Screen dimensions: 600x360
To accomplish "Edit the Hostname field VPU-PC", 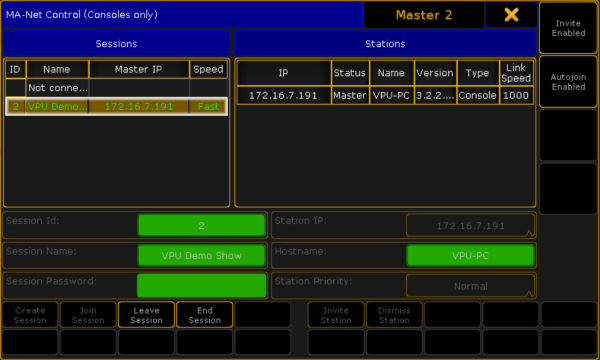I will (x=470, y=255).
